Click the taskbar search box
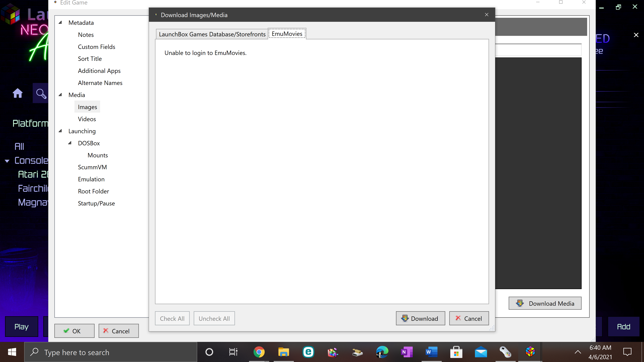This screenshot has width=644, height=362. coord(111,352)
